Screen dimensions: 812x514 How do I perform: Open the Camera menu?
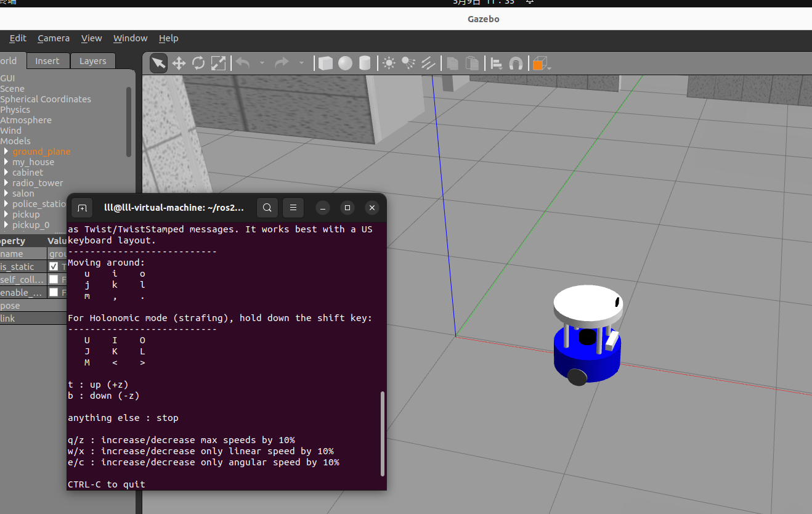[54, 38]
